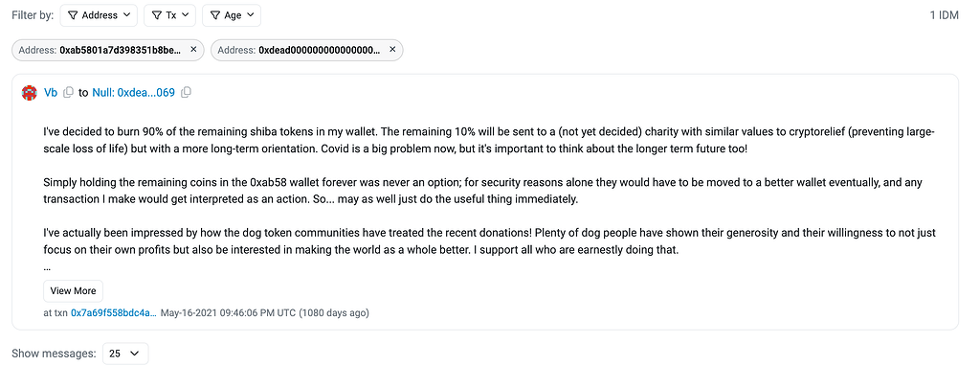The width and height of the screenshot is (980, 366).
Task: Open transaction 0x7a69f558bdc4a link
Action: pyautogui.click(x=114, y=312)
